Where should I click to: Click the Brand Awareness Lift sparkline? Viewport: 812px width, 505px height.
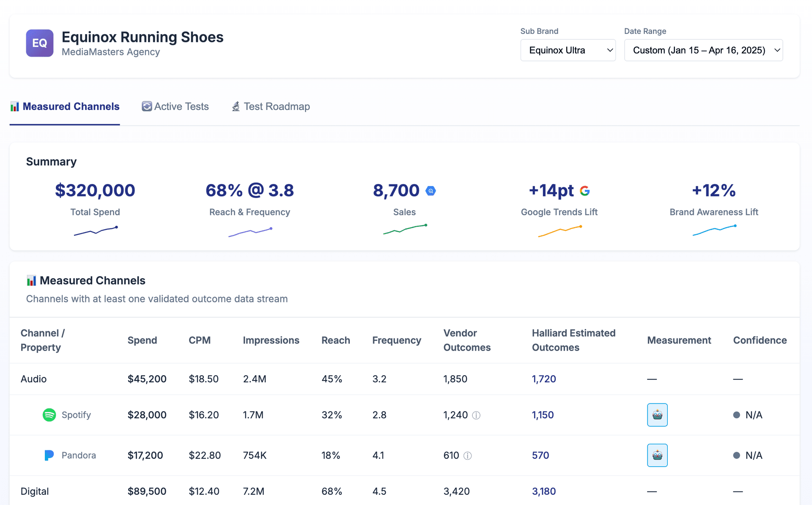coord(714,231)
